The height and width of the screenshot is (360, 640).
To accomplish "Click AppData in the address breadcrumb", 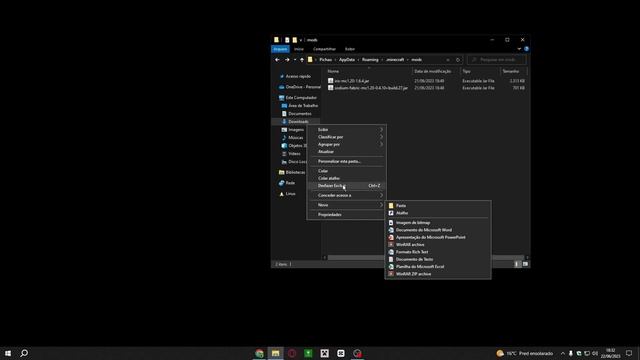I will pyautogui.click(x=347, y=60).
